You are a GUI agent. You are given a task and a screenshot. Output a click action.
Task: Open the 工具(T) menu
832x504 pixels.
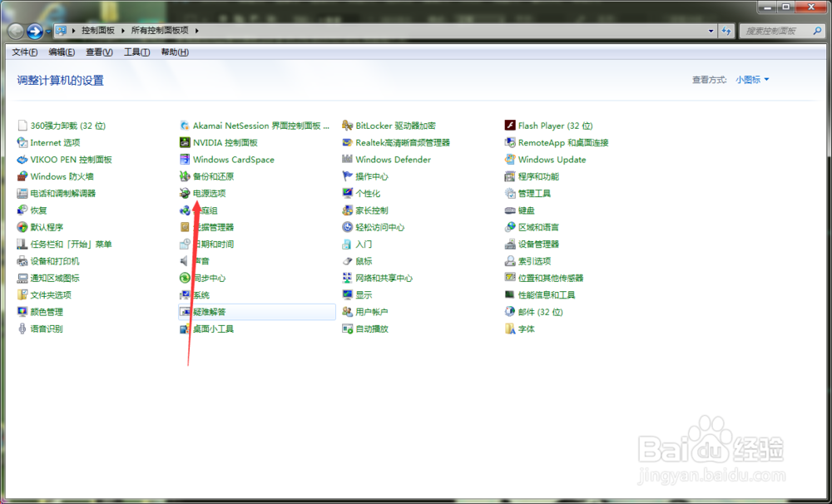click(137, 52)
